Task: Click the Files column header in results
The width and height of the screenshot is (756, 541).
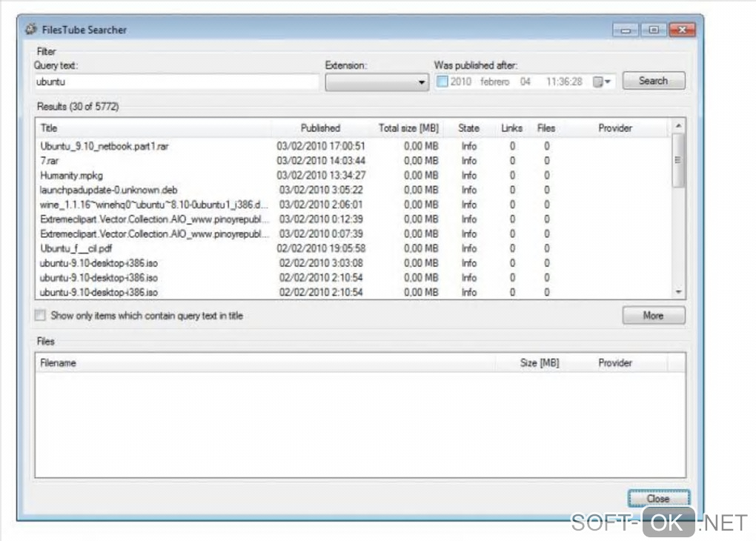Action: (x=546, y=128)
